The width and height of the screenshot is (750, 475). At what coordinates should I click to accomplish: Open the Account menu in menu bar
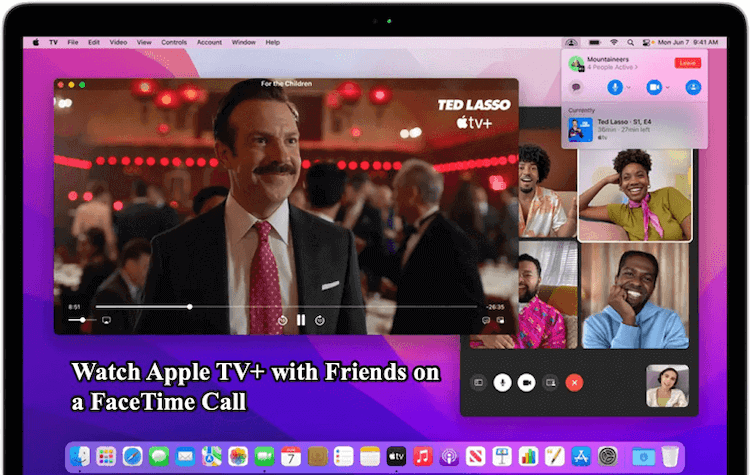point(209,42)
